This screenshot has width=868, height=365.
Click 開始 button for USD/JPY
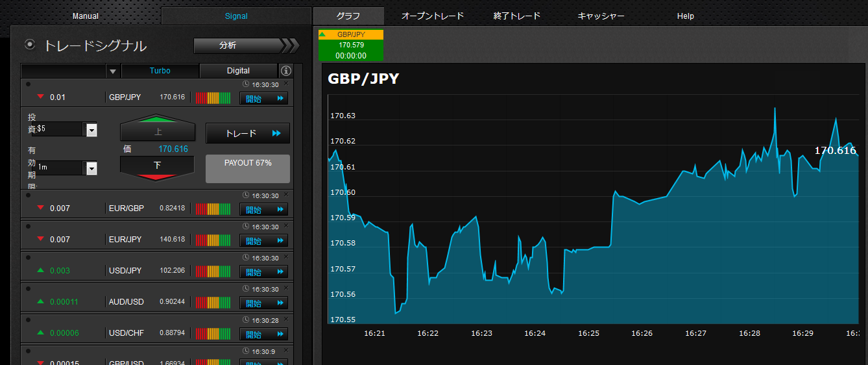264,272
